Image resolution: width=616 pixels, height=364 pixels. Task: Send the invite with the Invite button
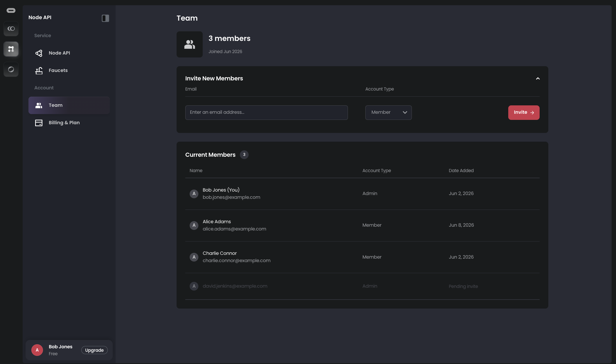click(x=524, y=113)
